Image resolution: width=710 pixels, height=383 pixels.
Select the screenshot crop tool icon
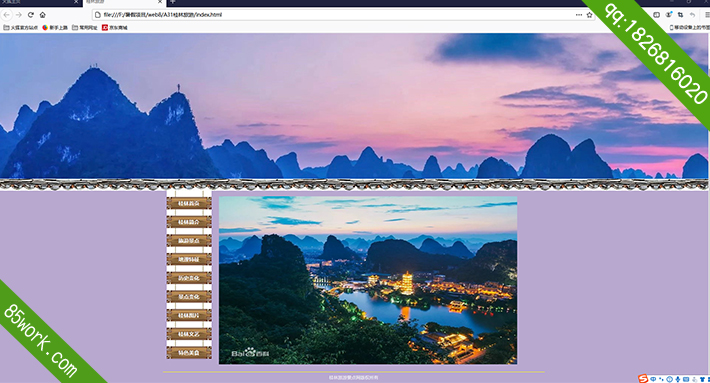680,15
